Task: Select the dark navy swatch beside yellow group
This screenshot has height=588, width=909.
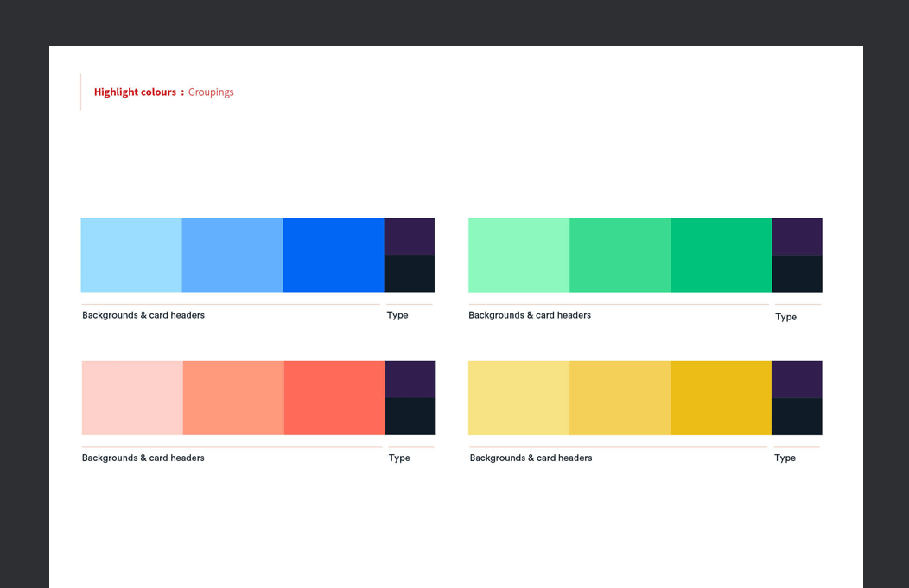Action: (x=797, y=416)
